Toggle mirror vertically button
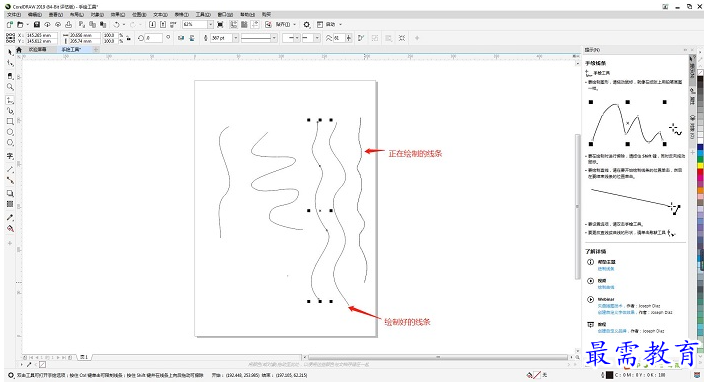 [x=192, y=38]
